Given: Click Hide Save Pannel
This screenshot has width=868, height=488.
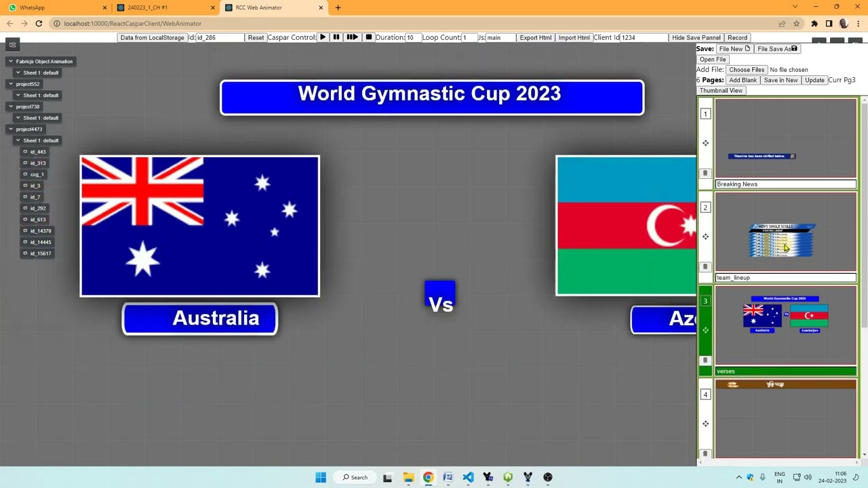Looking at the screenshot, I should point(696,37).
